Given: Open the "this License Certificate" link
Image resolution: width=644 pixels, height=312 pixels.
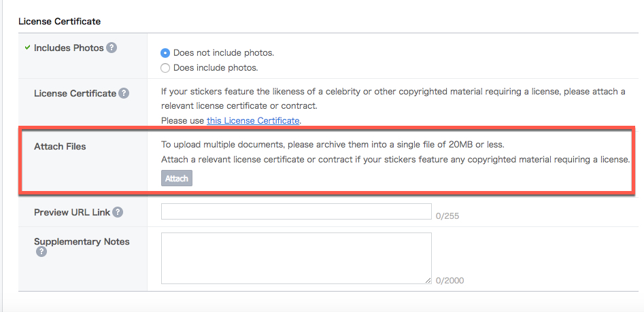Looking at the screenshot, I should coord(253,120).
